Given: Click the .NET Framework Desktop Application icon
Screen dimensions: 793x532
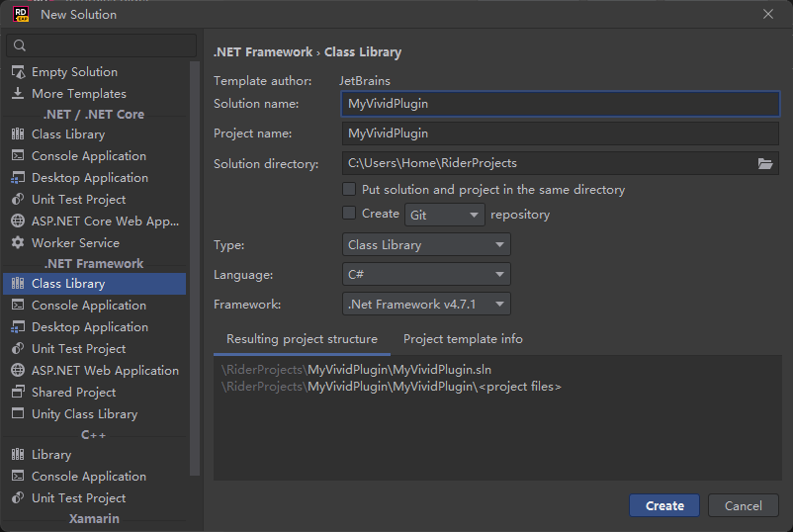Looking at the screenshot, I should [x=18, y=326].
